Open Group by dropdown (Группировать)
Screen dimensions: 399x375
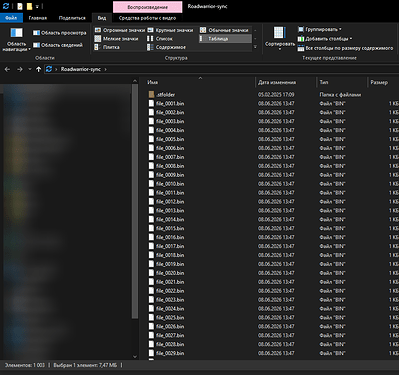pos(319,29)
